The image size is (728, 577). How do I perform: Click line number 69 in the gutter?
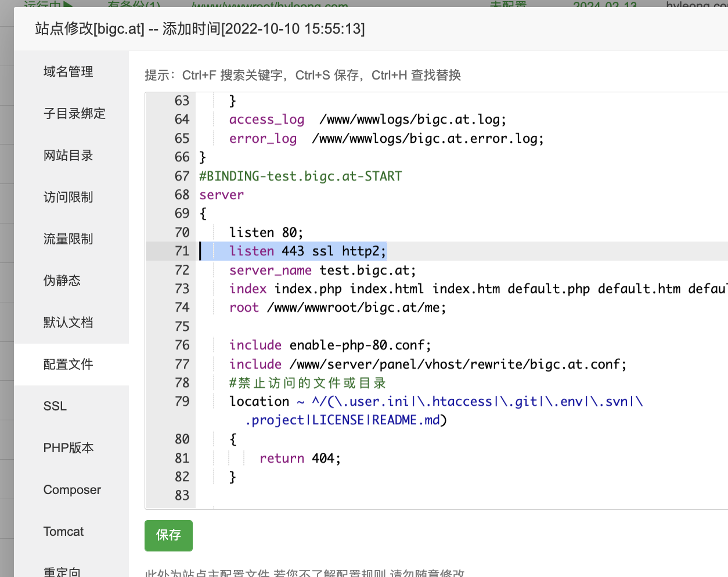182,213
